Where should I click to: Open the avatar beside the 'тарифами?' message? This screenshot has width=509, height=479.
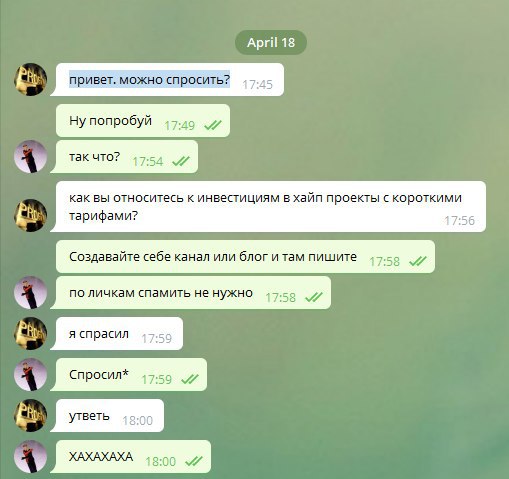(30, 215)
